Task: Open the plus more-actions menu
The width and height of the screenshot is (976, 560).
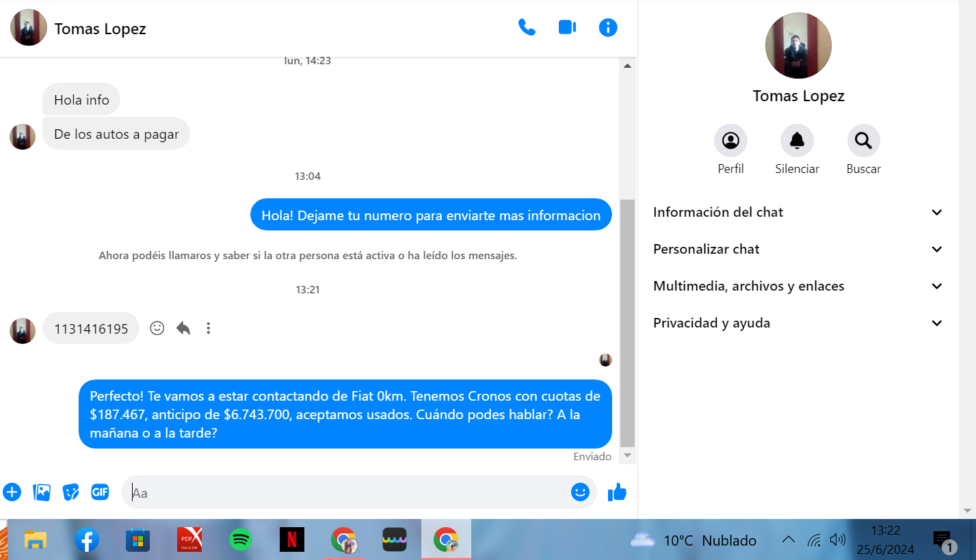Action: (12, 492)
